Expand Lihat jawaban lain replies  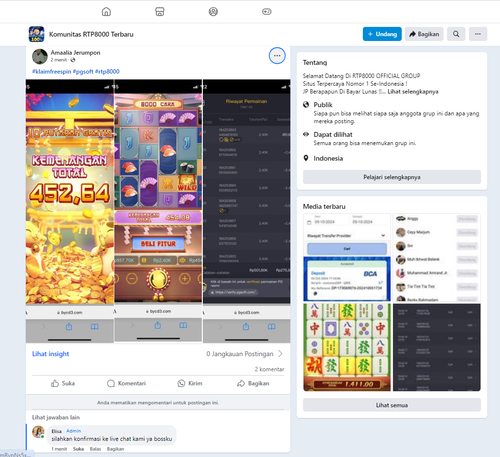point(56,417)
